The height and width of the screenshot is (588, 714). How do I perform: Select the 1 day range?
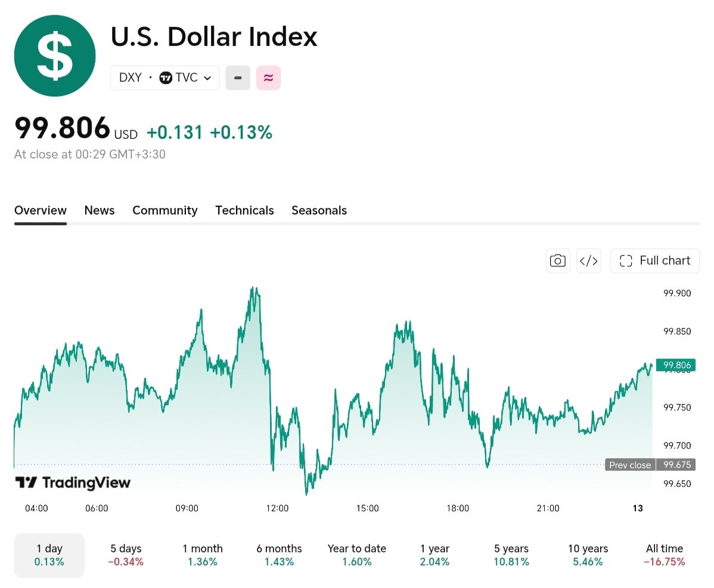[x=49, y=555]
